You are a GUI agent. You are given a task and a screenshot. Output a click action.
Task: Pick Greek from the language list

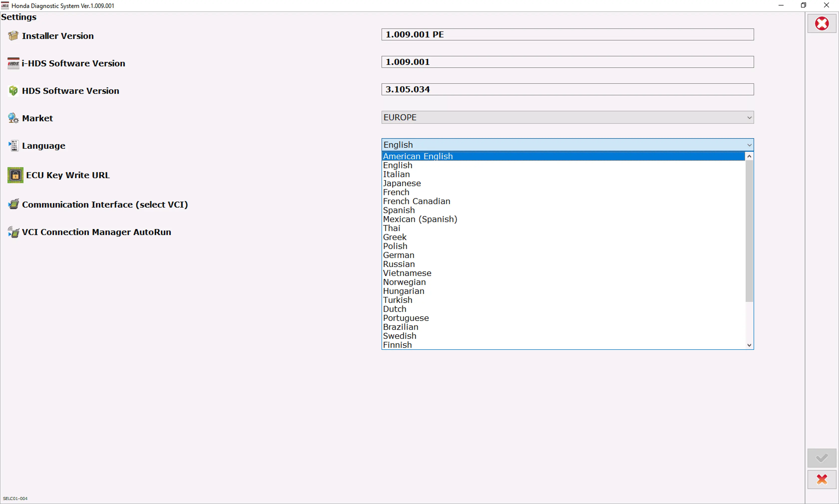click(x=563, y=237)
